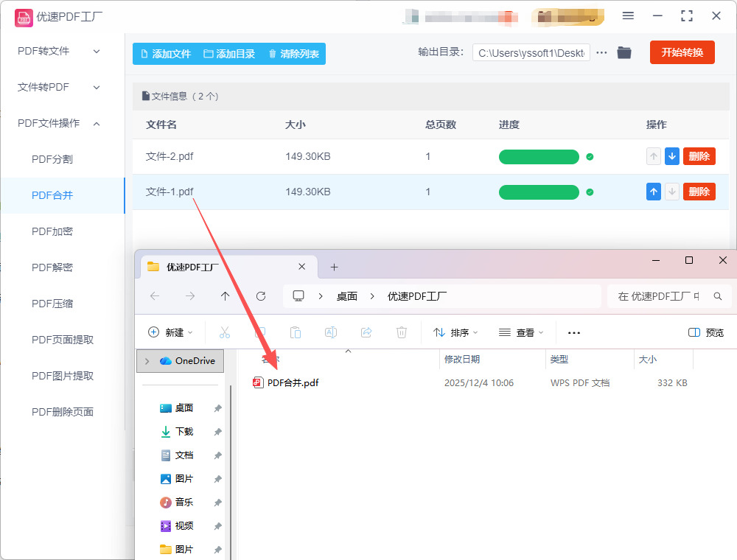The image size is (737, 560).
Task: Open Explorer's more options ellipsis
Action: (x=574, y=332)
